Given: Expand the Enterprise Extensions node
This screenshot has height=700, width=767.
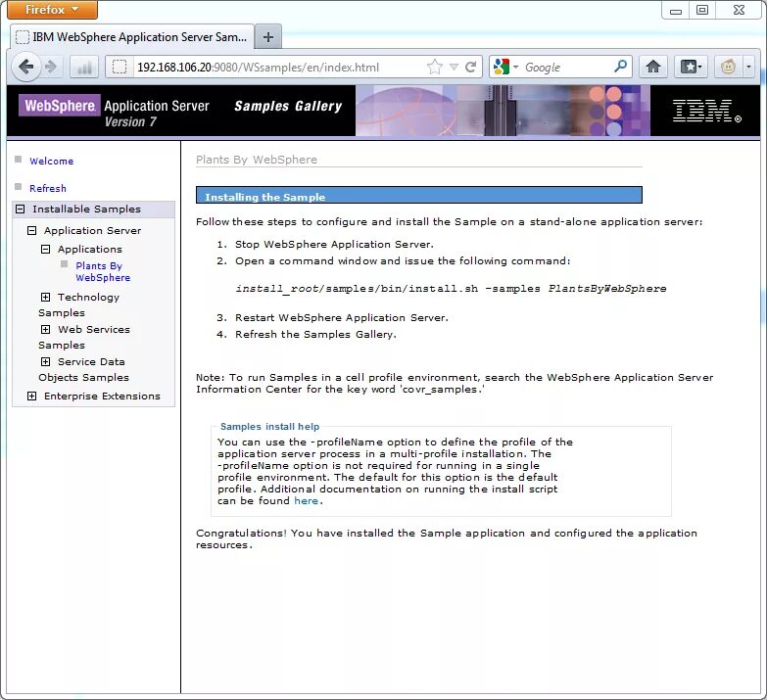Looking at the screenshot, I should click(x=31, y=396).
